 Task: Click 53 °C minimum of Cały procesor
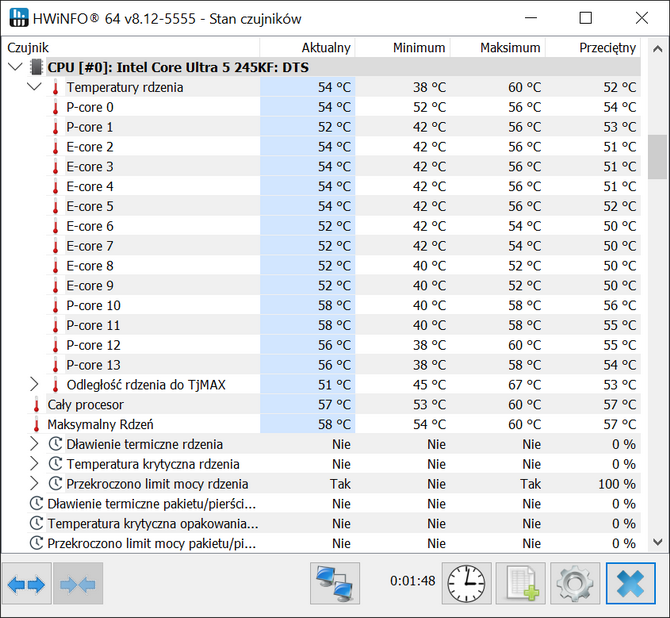tap(429, 404)
